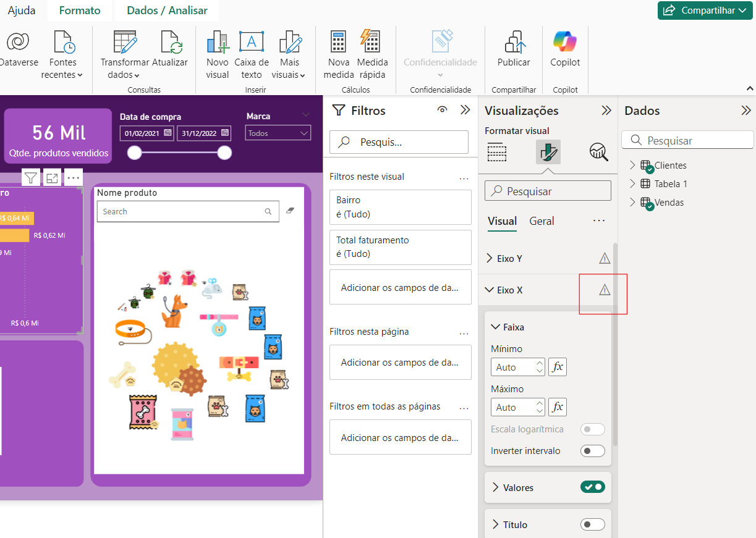Expand the Clientes table
This screenshot has width=756, height=538.
tap(632, 165)
